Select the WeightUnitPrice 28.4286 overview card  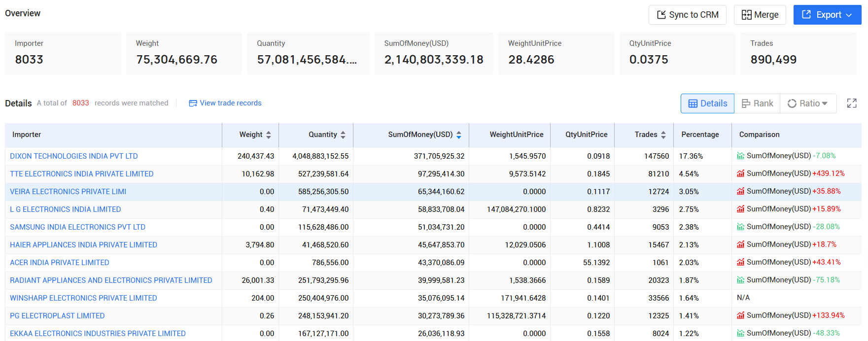[556, 53]
